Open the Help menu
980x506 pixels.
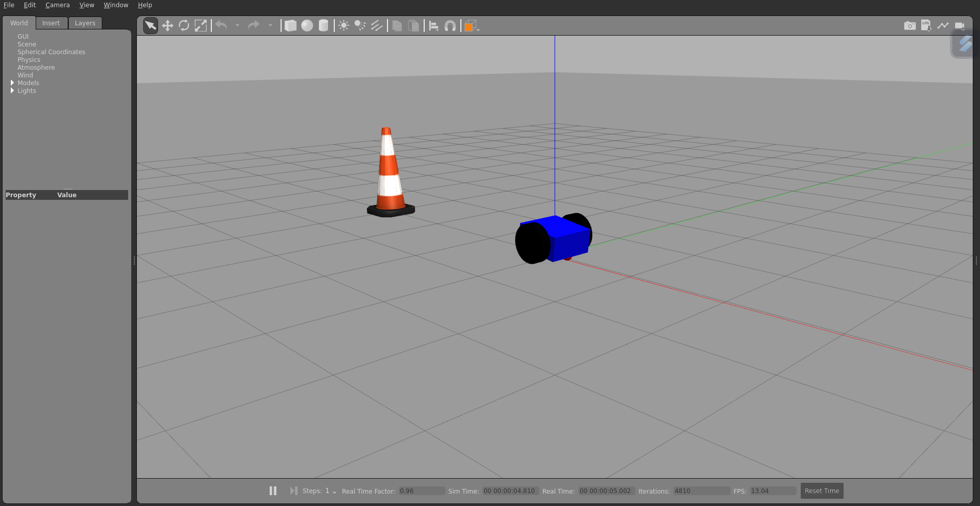coord(145,5)
